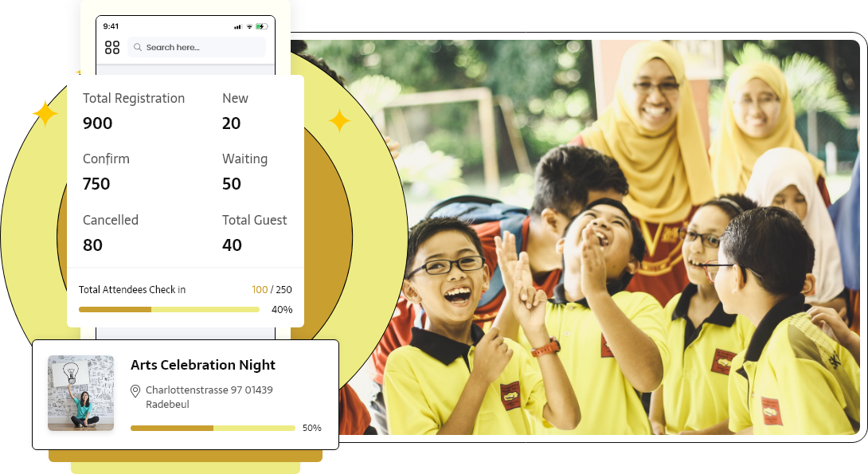The height and width of the screenshot is (474, 868).
Task: Open the Confirm 750 stat
Action: pos(106,171)
